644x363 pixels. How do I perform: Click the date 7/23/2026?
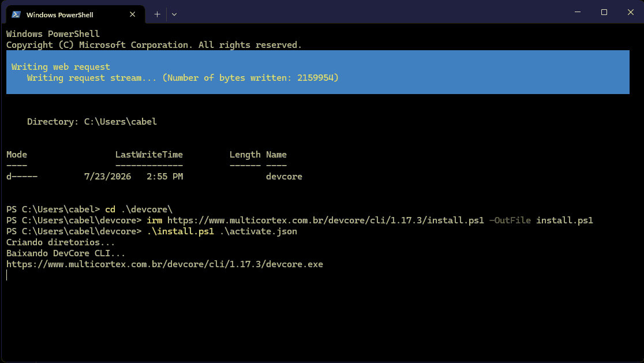point(107,176)
